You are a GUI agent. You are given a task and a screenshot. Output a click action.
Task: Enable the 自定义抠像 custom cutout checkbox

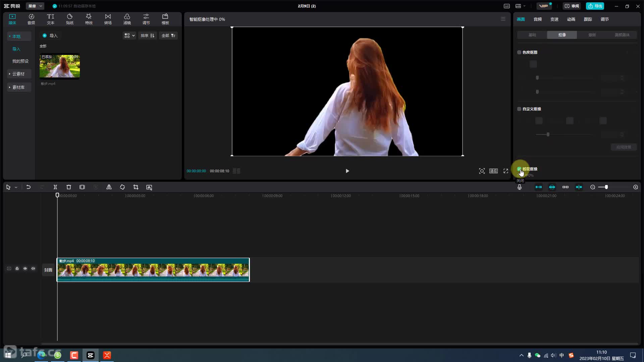(519, 109)
